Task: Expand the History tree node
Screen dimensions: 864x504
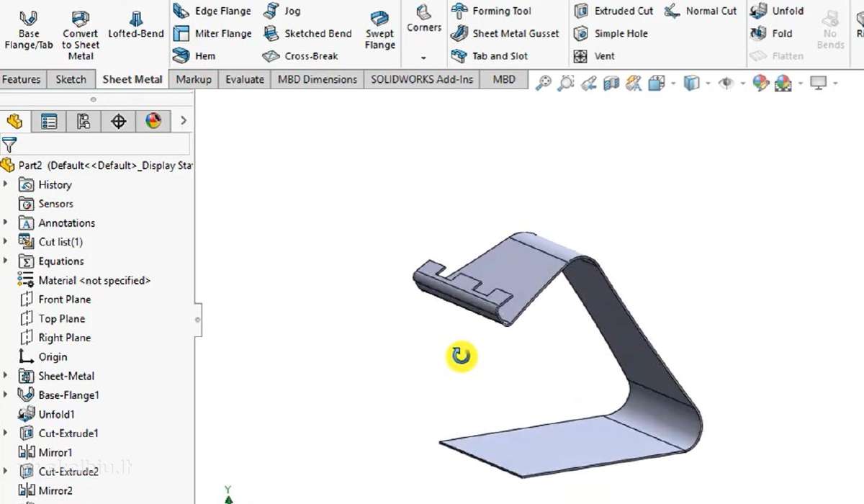Action: tap(6, 184)
